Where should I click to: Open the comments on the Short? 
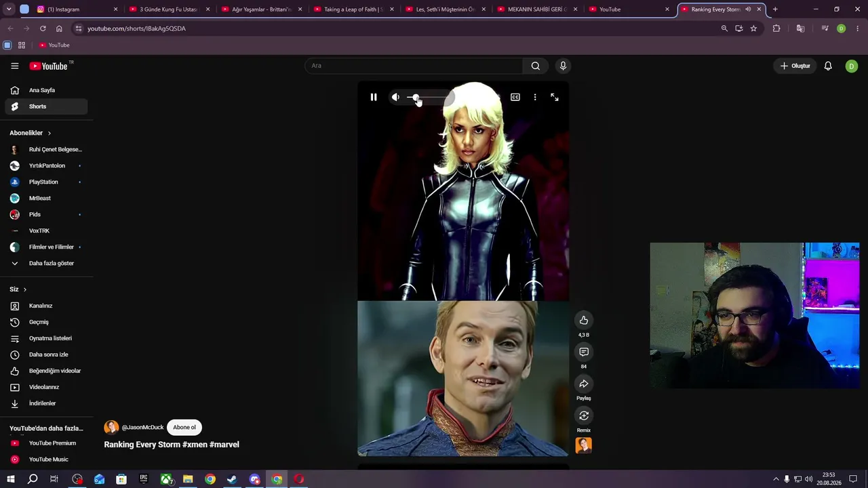(584, 352)
